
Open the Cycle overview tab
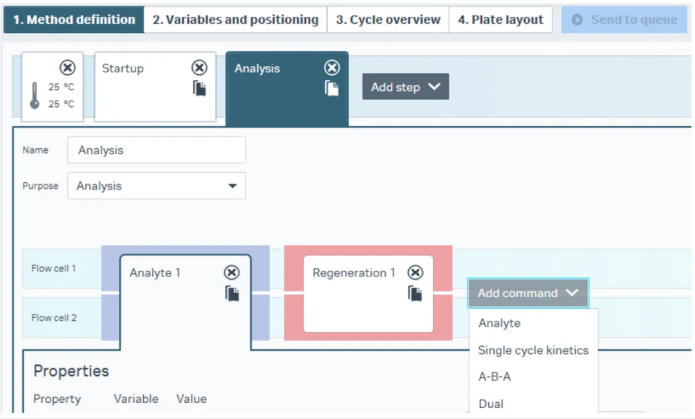point(388,20)
